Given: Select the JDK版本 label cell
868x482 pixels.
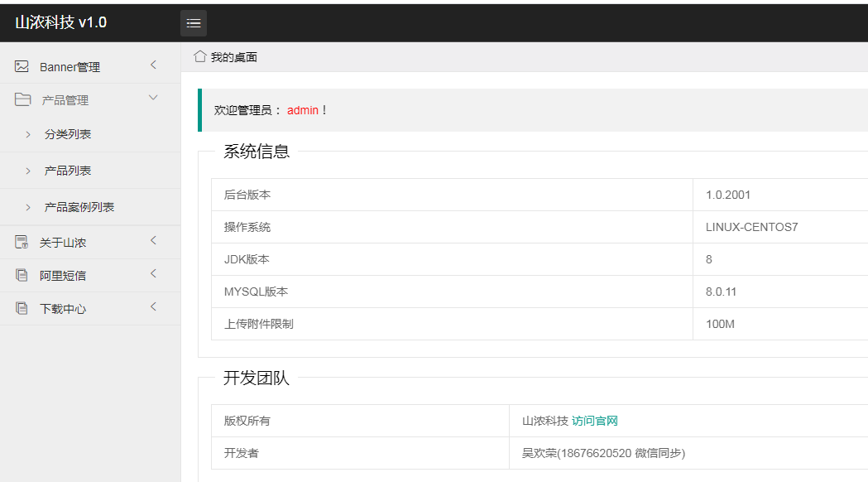Looking at the screenshot, I should [x=452, y=259].
